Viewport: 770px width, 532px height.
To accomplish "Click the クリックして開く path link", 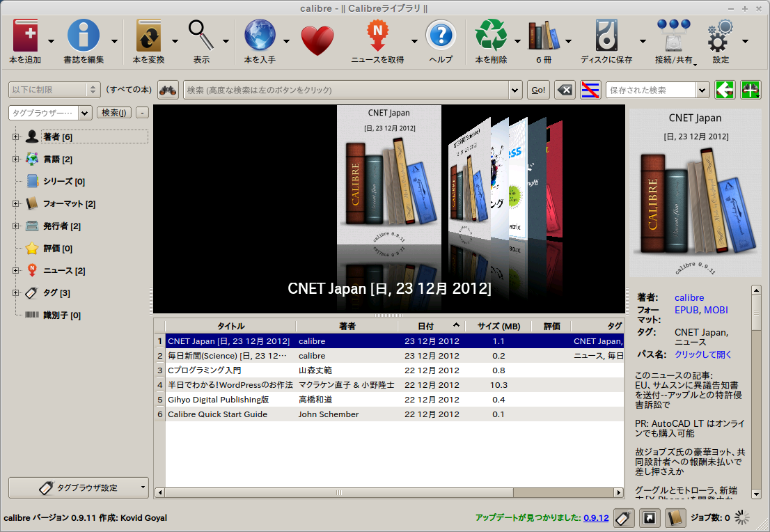I will pyautogui.click(x=702, y=354).
